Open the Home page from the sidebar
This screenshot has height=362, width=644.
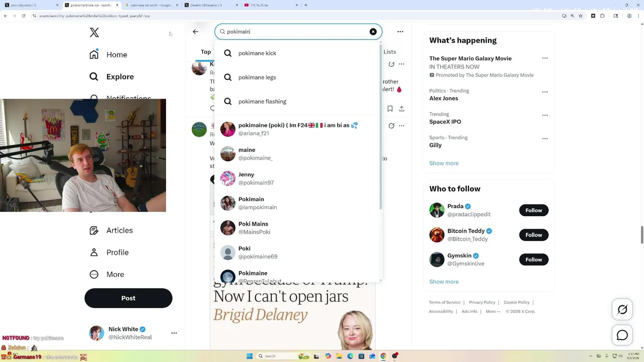(x=109, y=55)
